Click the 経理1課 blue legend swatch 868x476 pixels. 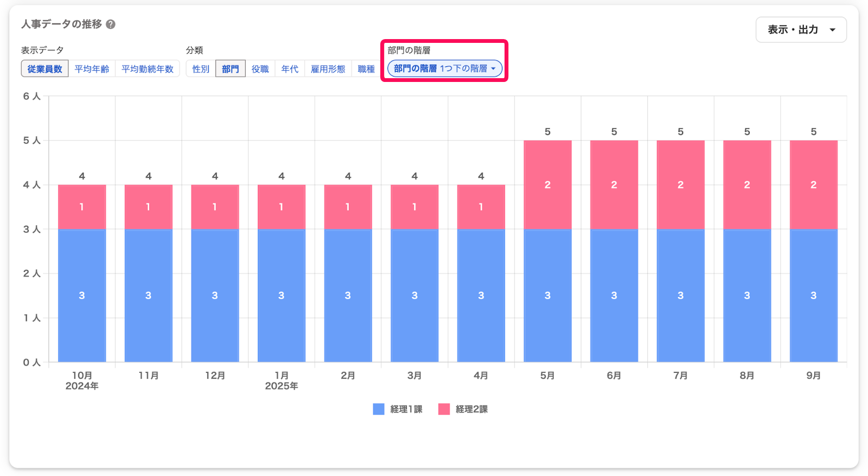379,409
